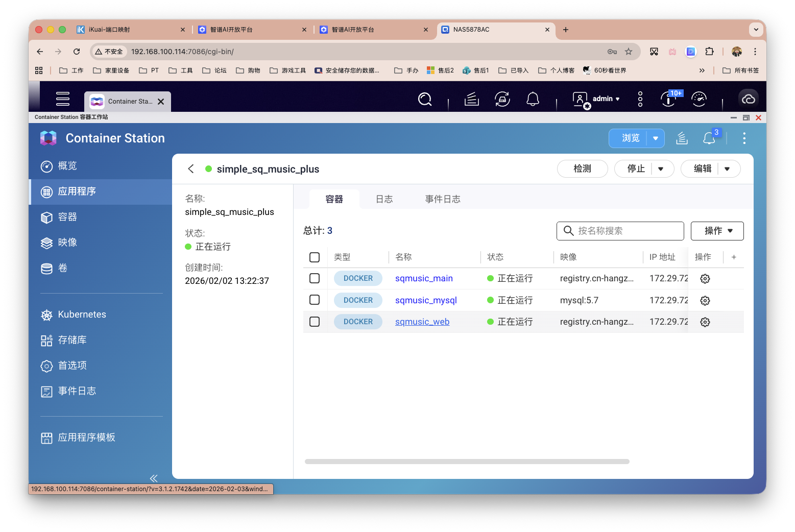The width and height of the screenshot is (795, 532).
Task: Select the checkbox for sqmusic_mysql container
Action: (x=314, y=300)
